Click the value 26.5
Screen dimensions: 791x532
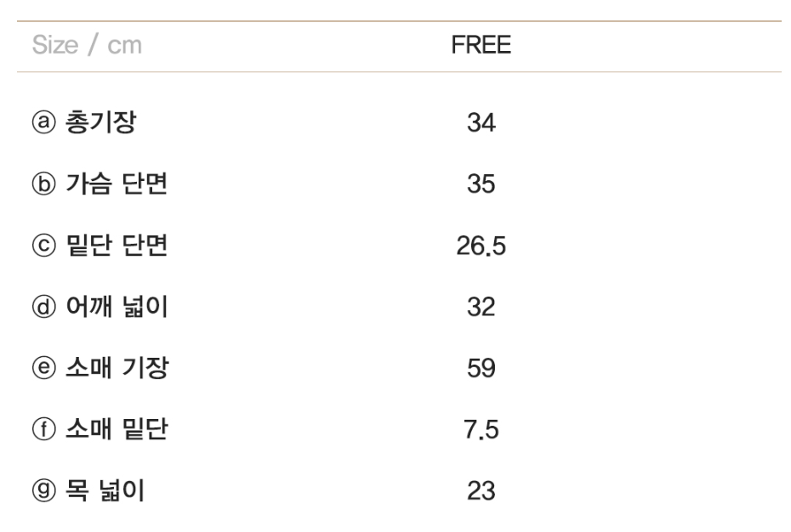tap(481, 246)
